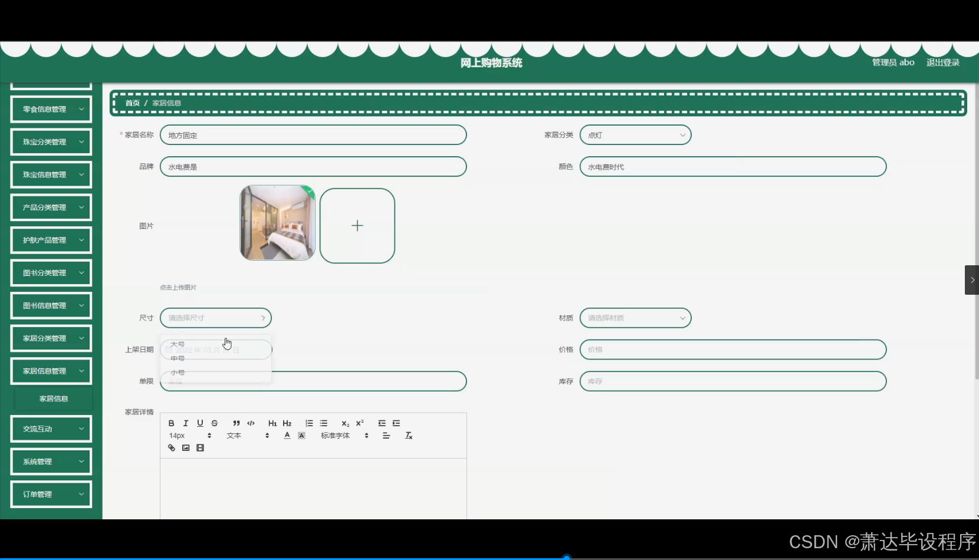
Task: Open the 家居信息 submenu item
Action: point(54,398)
